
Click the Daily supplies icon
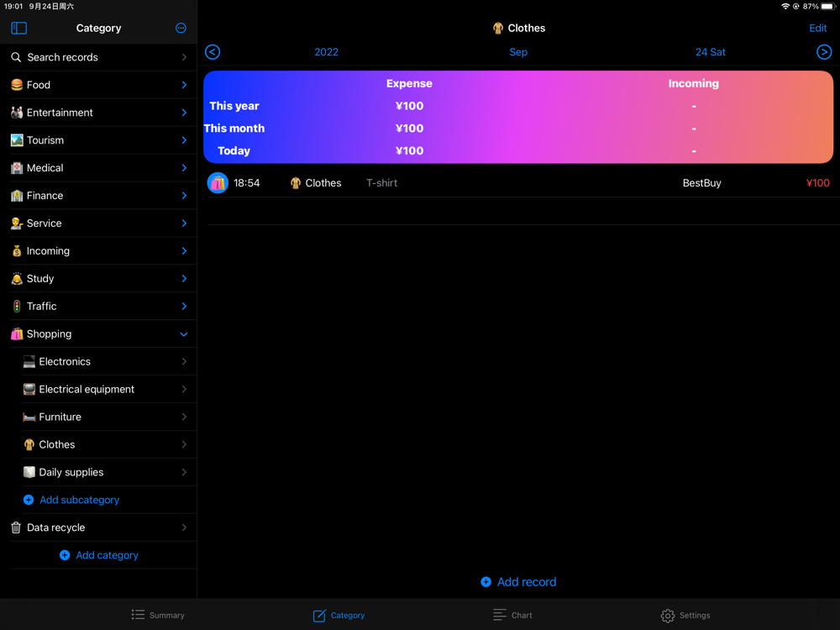pos(29,472)
